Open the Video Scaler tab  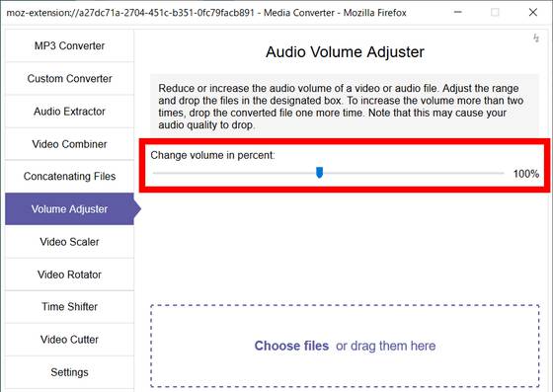(69, 242)
